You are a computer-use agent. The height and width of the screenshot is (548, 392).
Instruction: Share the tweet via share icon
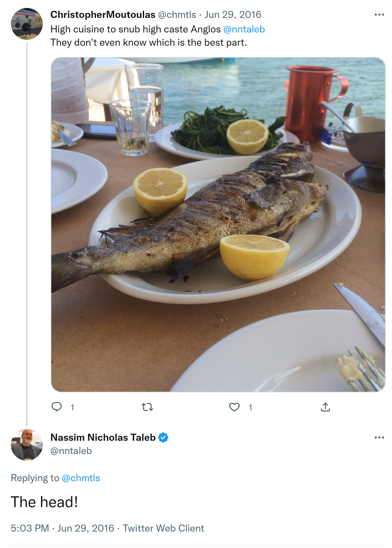pyautogui.click(x=325, y=407)
